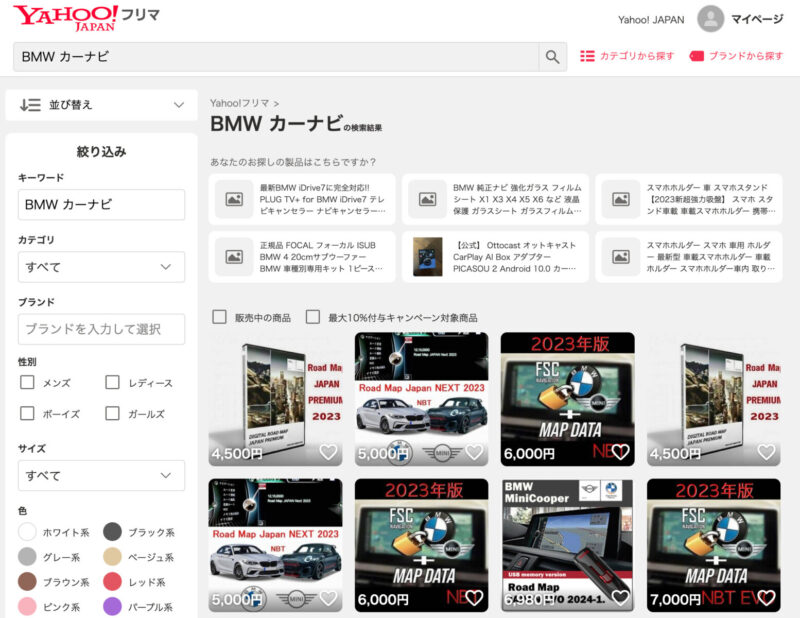Check the メンズ gender filter

tap(27, 382)
